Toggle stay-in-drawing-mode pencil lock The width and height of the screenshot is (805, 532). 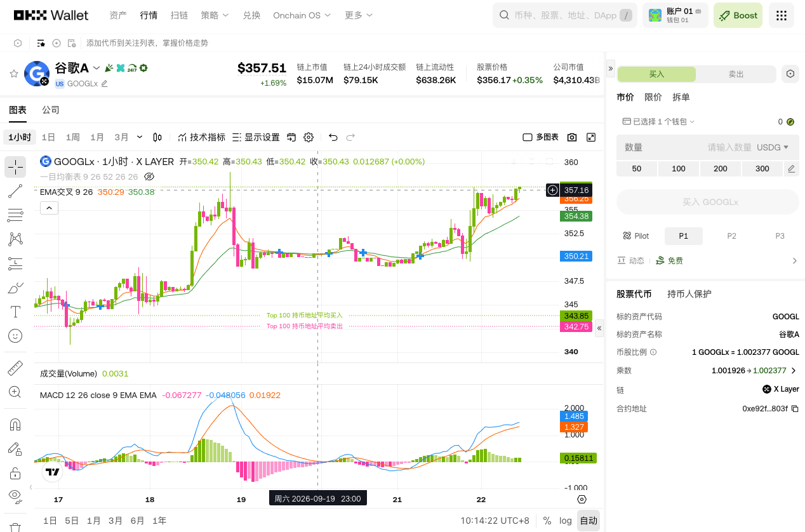click(15, 449)
